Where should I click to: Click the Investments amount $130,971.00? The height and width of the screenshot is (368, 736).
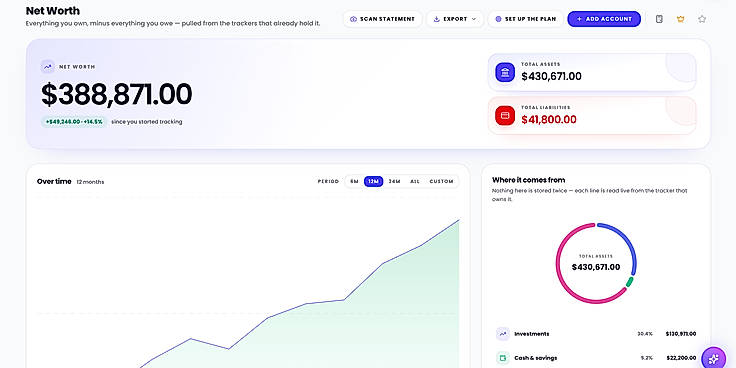pyautogui.click(x=681, y=334)
